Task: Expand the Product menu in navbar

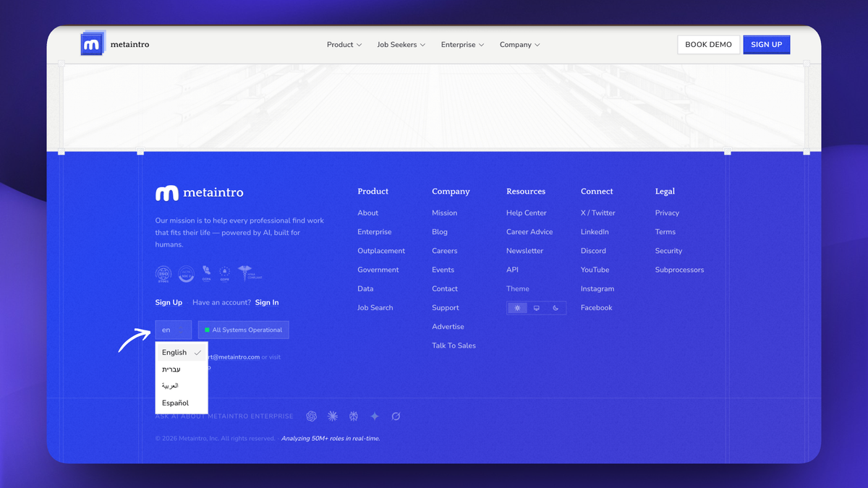Action: [x=344, y=45]
